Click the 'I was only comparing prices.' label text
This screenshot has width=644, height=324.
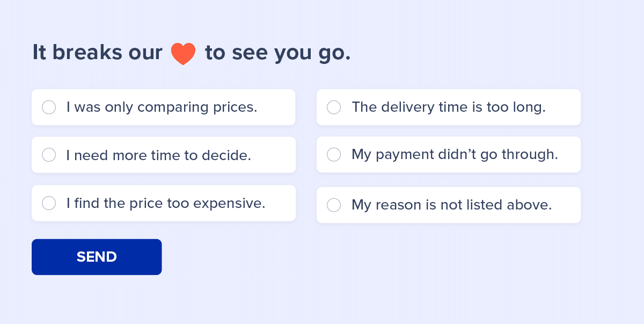[162, 107]
